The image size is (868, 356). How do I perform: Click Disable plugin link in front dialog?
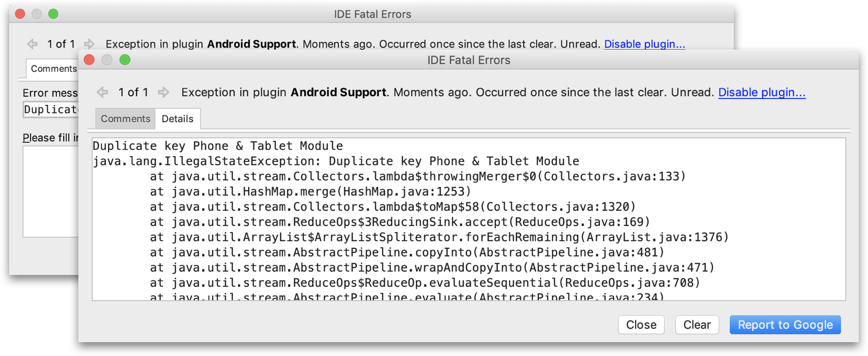coord(762,93)
